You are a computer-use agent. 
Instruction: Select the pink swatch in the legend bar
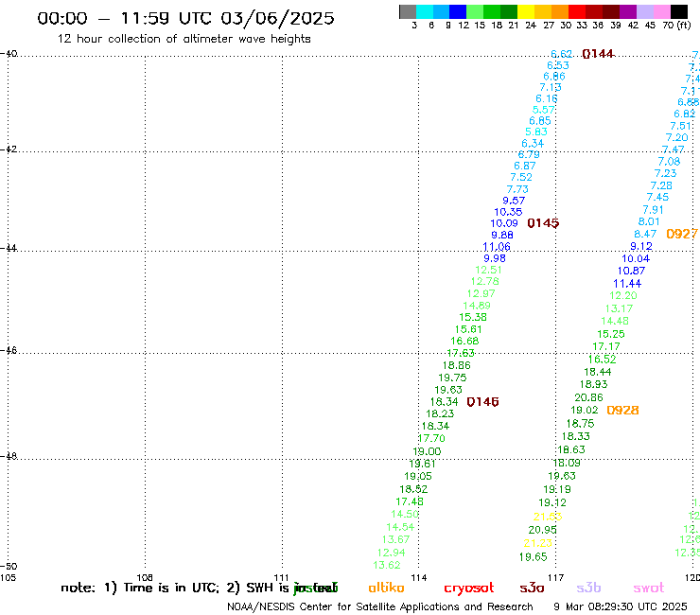pyautogui.click(x=661, y=11)
